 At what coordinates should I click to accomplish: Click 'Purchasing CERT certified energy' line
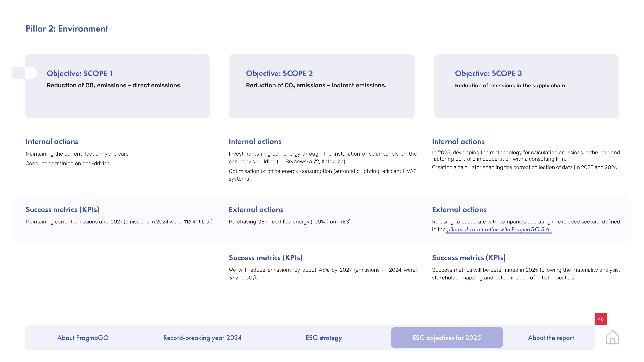290,222
